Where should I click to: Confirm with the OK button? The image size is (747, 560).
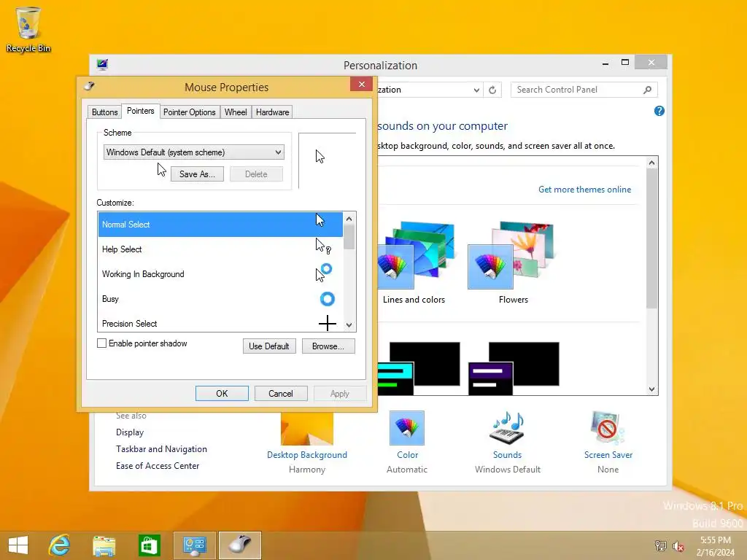tap(222, 393)
